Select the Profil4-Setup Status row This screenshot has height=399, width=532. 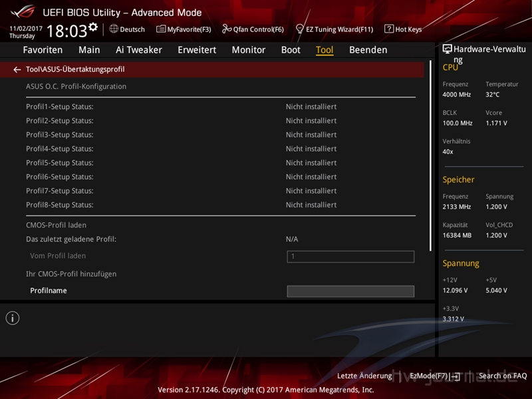coord(221,149)
